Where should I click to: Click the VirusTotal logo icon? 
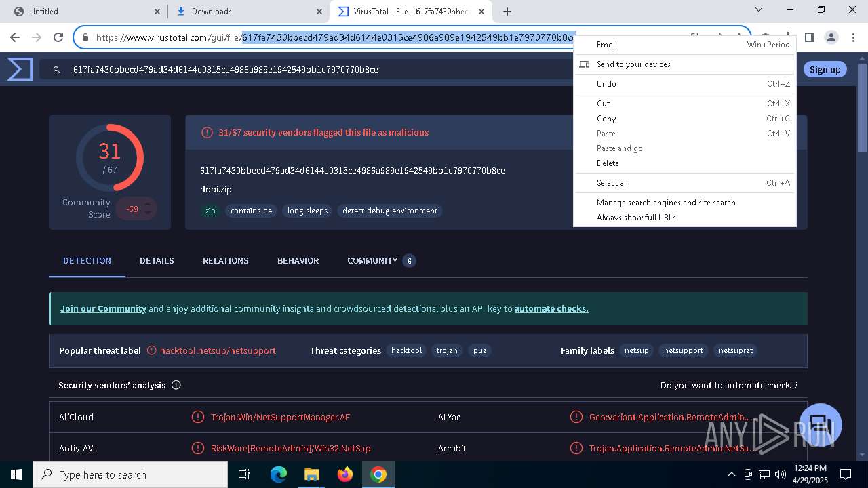(20, 69)
